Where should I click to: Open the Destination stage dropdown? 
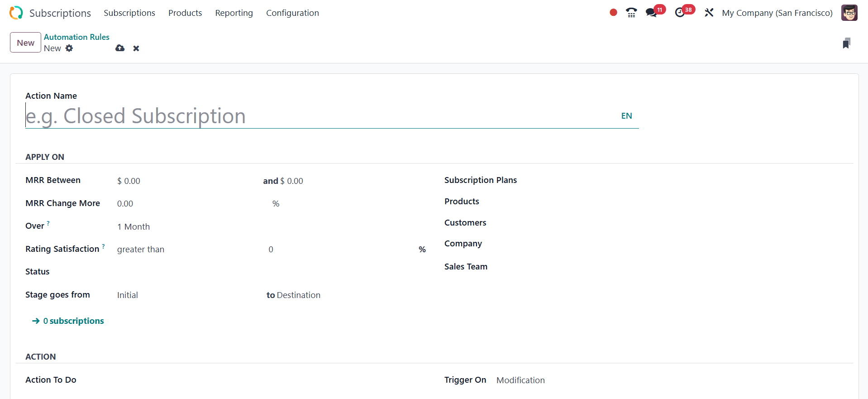[x=352, y=295]
